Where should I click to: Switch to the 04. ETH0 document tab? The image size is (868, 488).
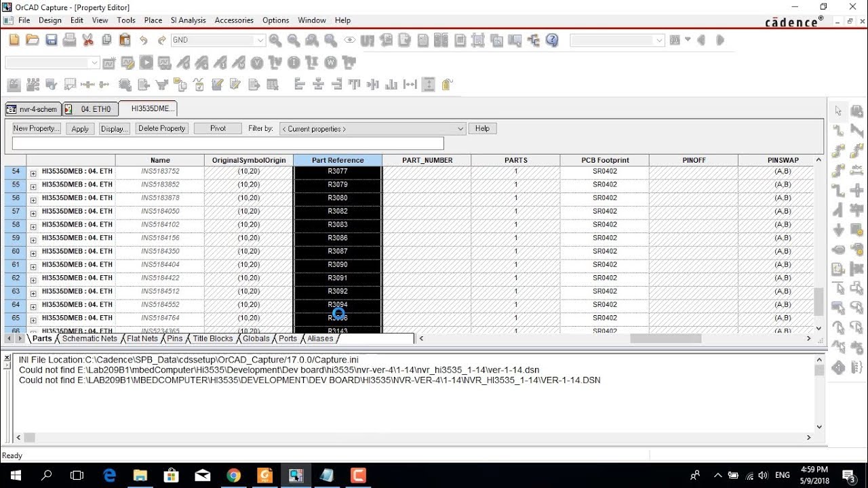point(90,108)
